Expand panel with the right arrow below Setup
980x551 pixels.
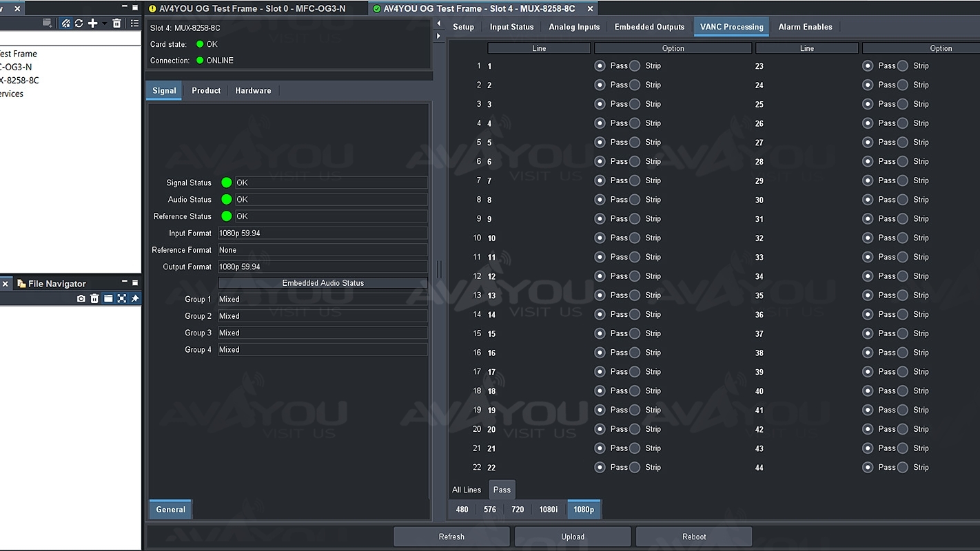point(439,36)
